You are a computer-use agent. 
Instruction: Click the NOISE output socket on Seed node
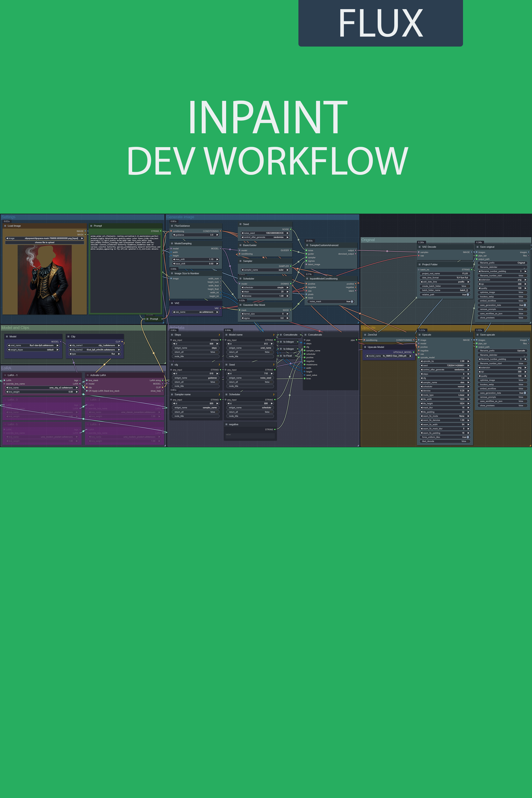[x=291, y=229]
